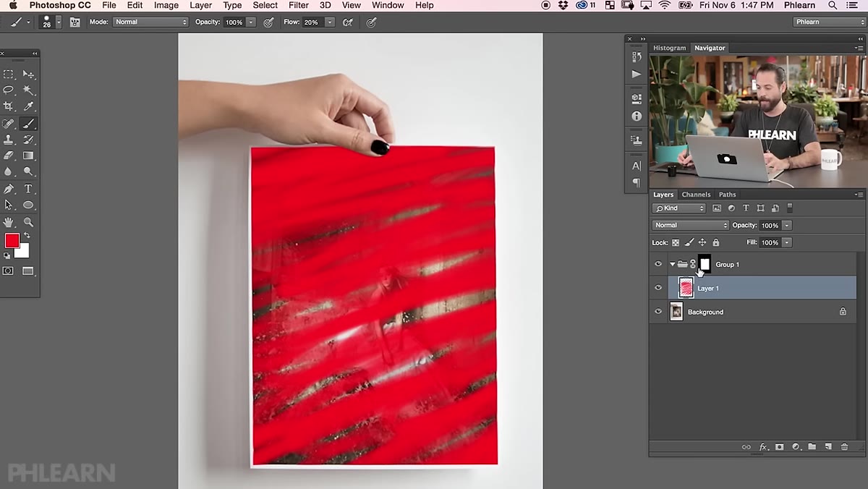
Task: Select the Zoom tool in the toolbox
Action: point(28,222)
